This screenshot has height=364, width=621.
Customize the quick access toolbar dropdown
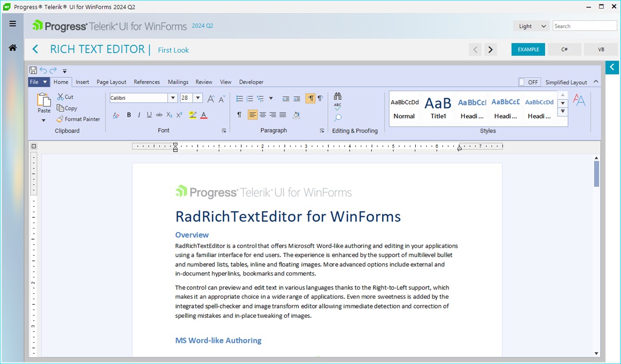click(65, 71)
